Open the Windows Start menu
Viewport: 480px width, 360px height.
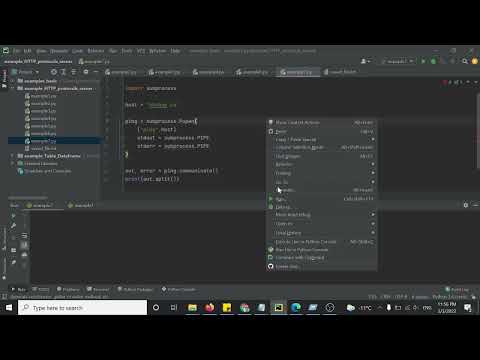pyautogui.click(x=9, y=307)
